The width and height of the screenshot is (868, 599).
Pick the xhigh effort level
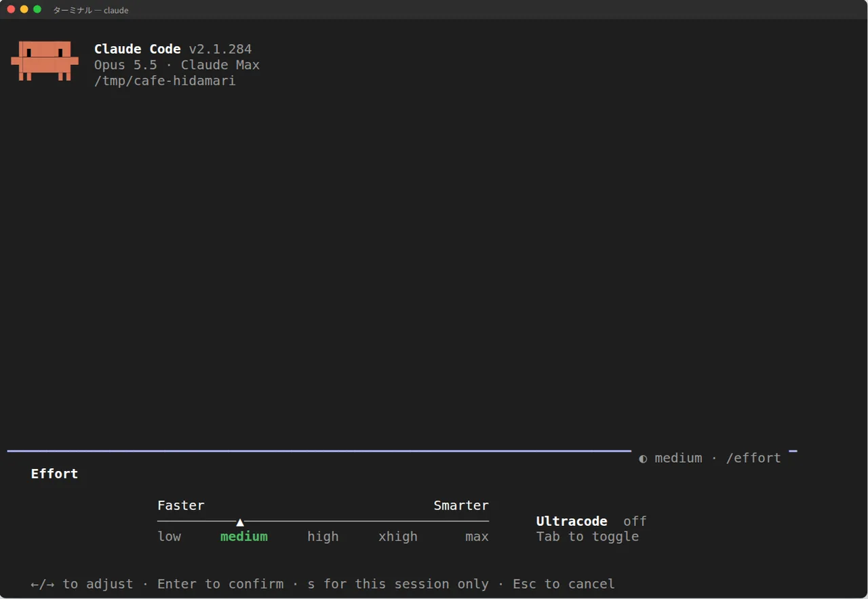pyautogui.click(x=398, y=537)
